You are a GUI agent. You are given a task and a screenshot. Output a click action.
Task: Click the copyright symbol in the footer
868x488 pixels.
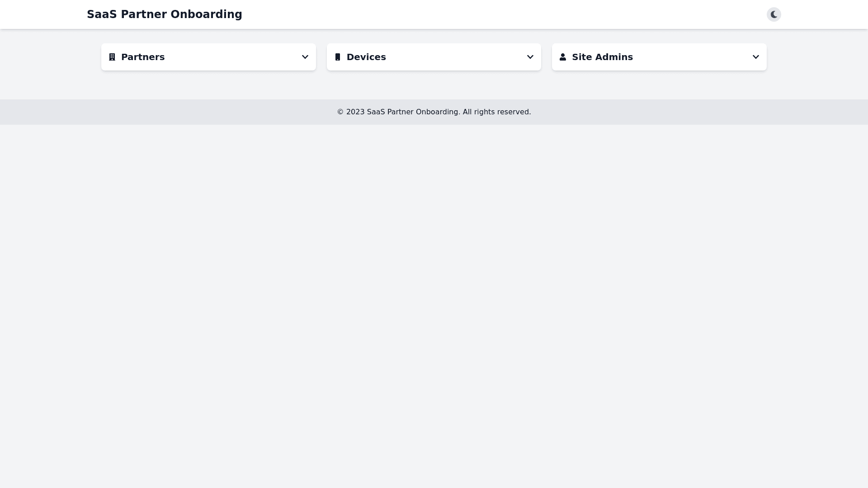click(340, 112)
